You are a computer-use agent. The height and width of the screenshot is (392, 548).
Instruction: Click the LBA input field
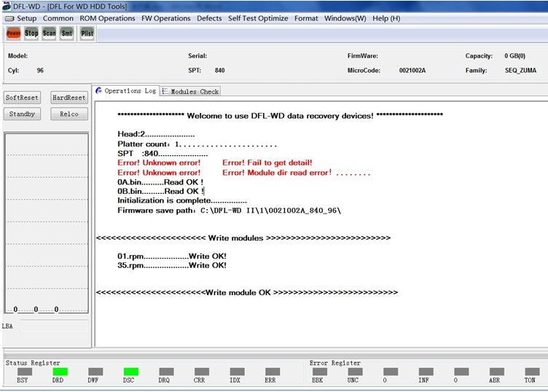pyautogui.click(x=54, y=326)
